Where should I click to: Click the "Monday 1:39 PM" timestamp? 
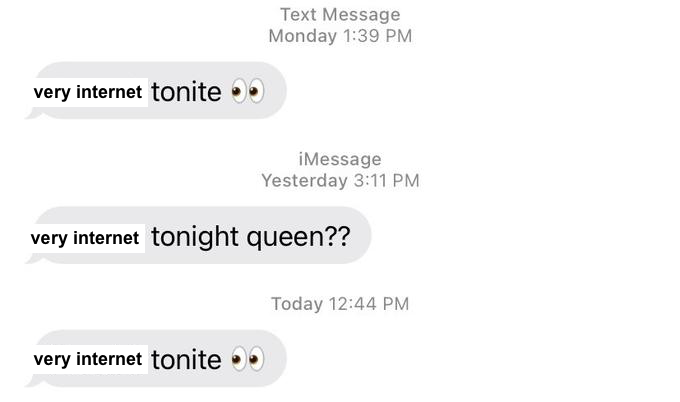coord(340,36)
